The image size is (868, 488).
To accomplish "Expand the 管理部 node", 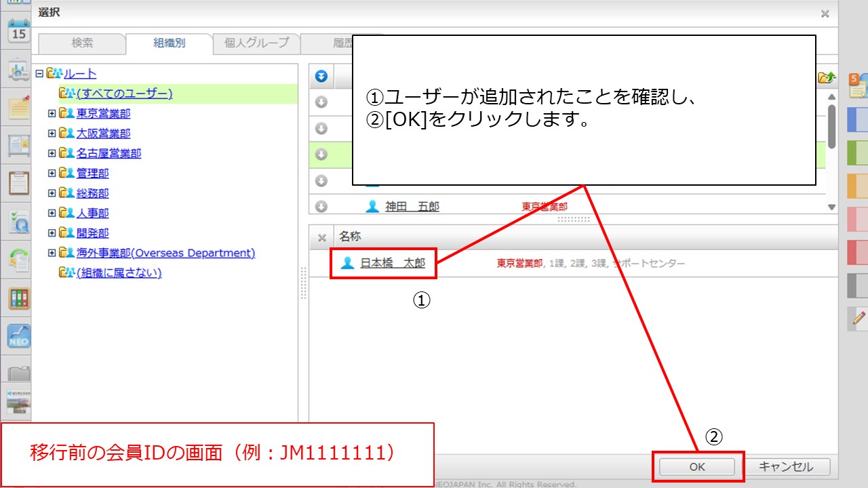I will click(52, 174).
